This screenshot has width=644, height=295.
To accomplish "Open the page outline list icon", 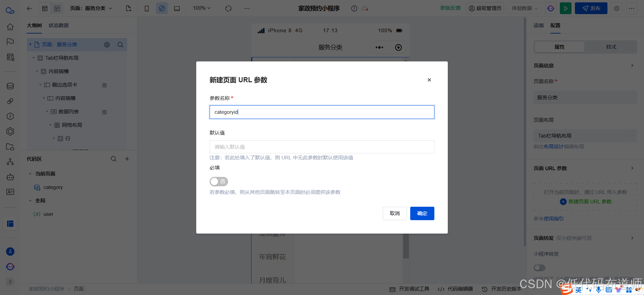I will click(45, 8).
